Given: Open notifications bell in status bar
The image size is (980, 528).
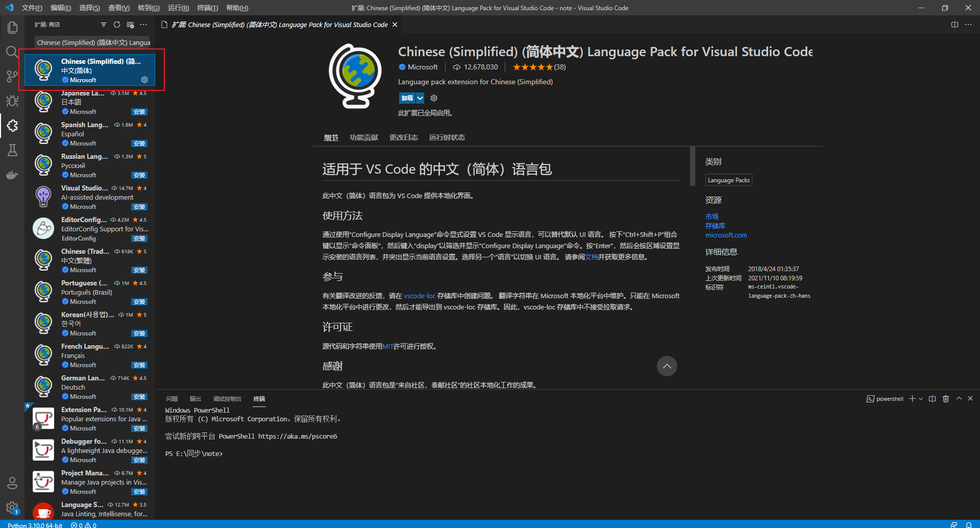Looking at the screenshot, I should [968, 524].
